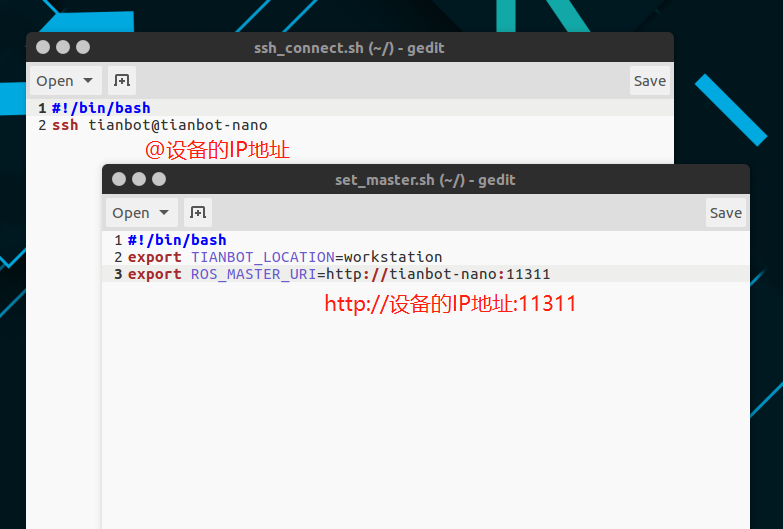Viewport: 783px width, 529px height.
Task: Close the ssh_connect.sh gedit window
Action: coord(43,47)
